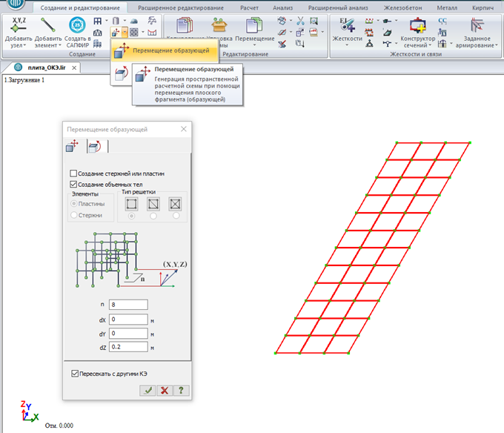The height and width of the screenshot is (433, 504).
Task: Expand the Жесткости dropdown arrow
Action: pyautogui.click(x=347, y=45)
